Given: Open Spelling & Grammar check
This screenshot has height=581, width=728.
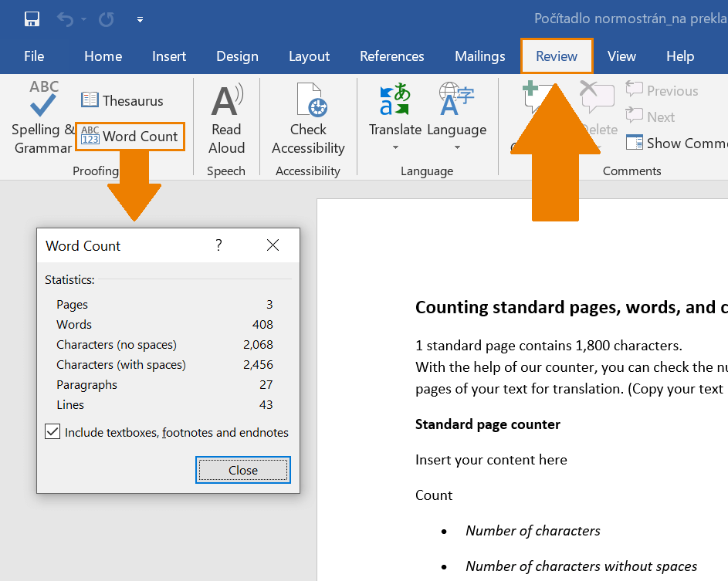Looking at the screenshot, I should [x=43, y=117].
